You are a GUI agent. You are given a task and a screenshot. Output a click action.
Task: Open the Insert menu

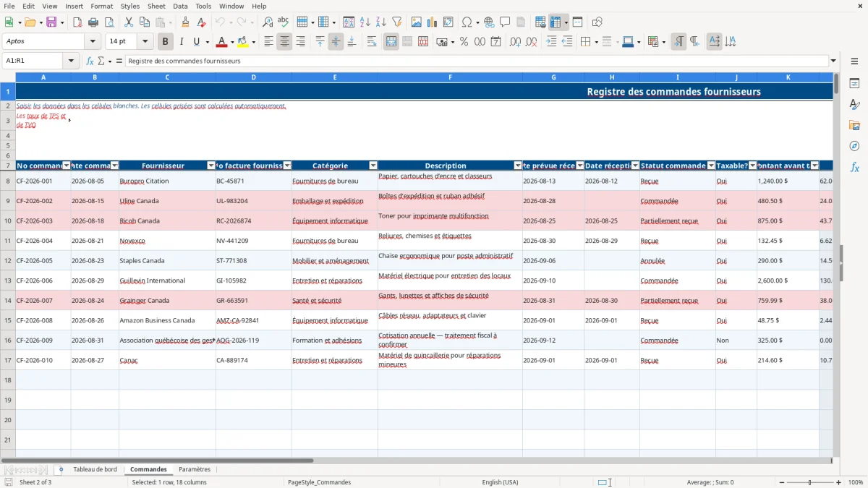click(74, 6)
